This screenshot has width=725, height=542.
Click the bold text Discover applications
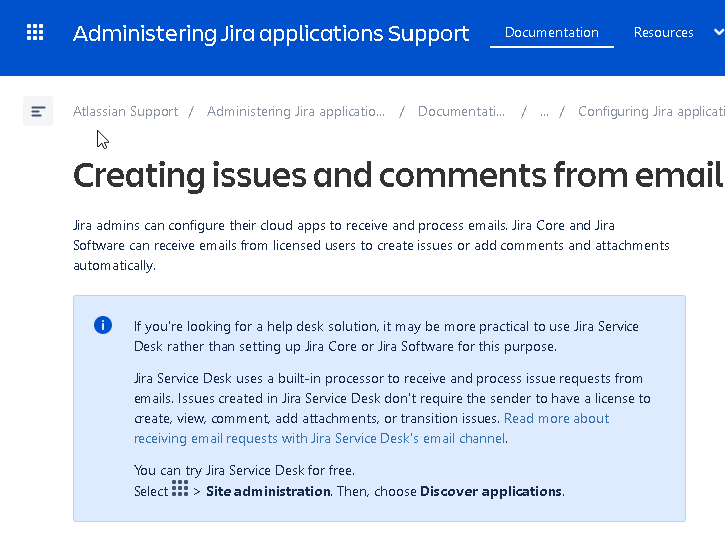491,491
